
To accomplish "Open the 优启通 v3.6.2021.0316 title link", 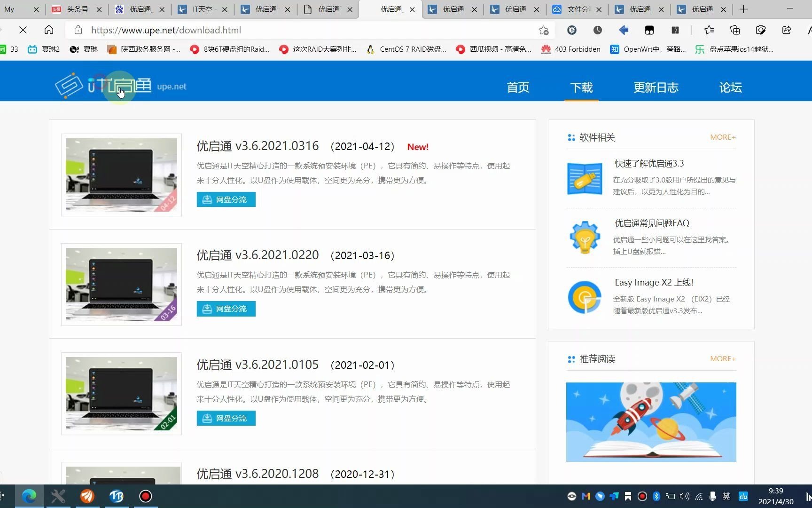I will pos(258,146).
